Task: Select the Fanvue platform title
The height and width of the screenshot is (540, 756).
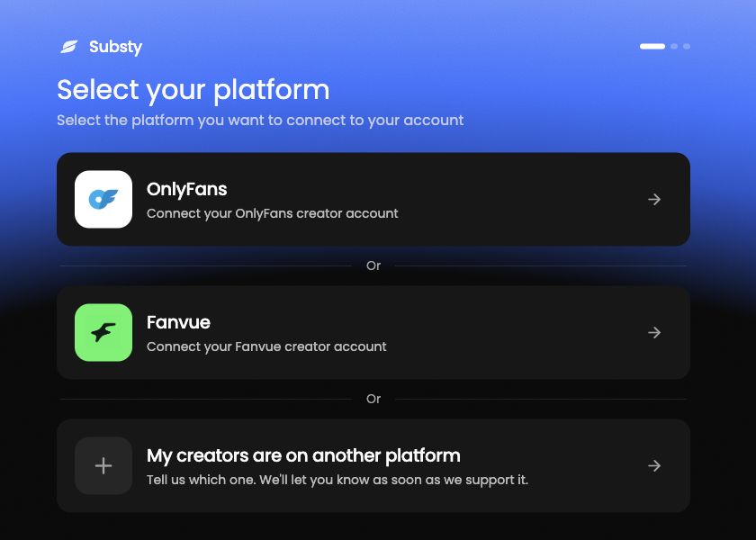Action: 178,322
